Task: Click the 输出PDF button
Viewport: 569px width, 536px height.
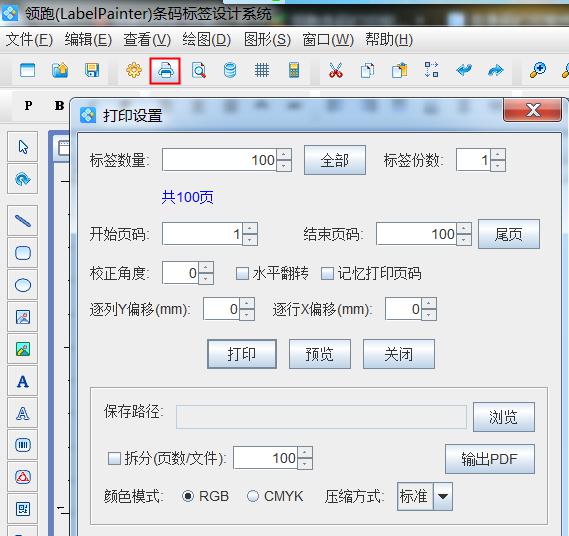Action: tap(490, 459)
